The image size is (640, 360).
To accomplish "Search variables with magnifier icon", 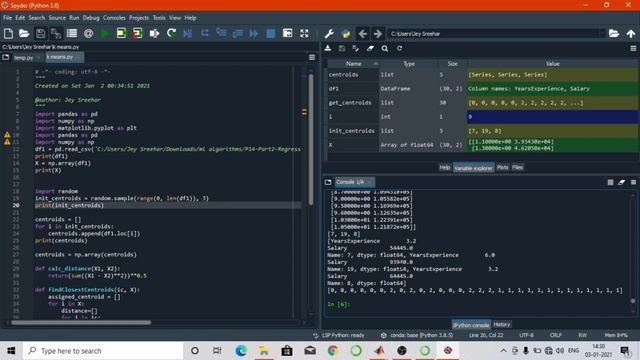I will click(384, 48).
